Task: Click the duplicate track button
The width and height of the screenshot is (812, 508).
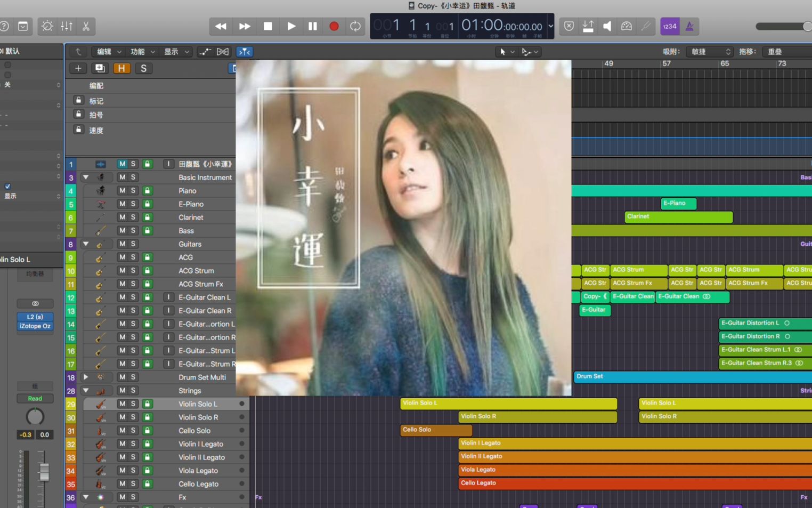Action: 100,68
